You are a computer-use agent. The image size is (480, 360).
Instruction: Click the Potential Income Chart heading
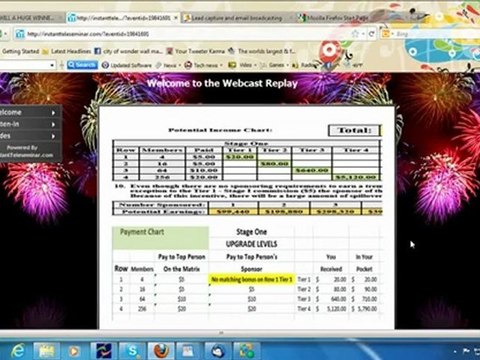pos(220,130)
